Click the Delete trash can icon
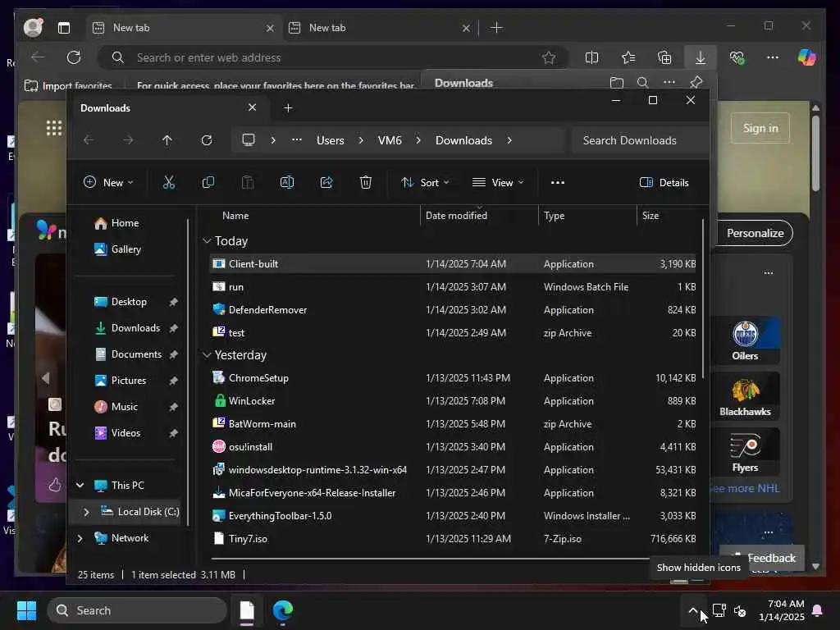This screenshot has width=840, height=630. pyautogui.click(x=365, y=183)
